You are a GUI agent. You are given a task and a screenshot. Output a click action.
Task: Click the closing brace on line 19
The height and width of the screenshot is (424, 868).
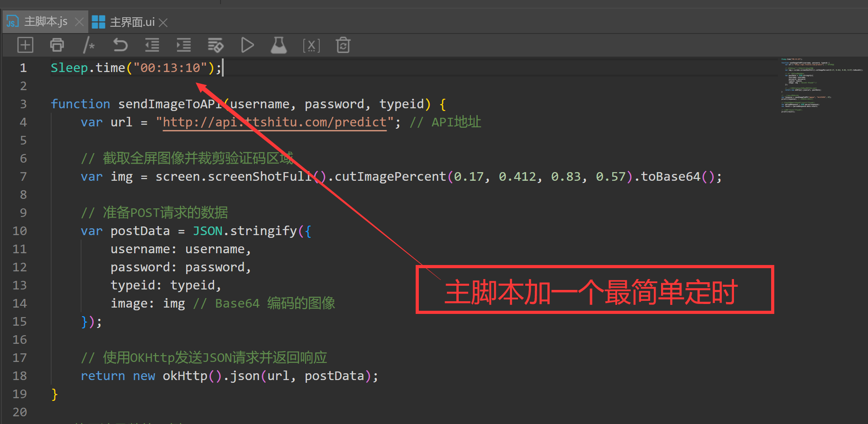pyautogui.click(x=54, y=394)
